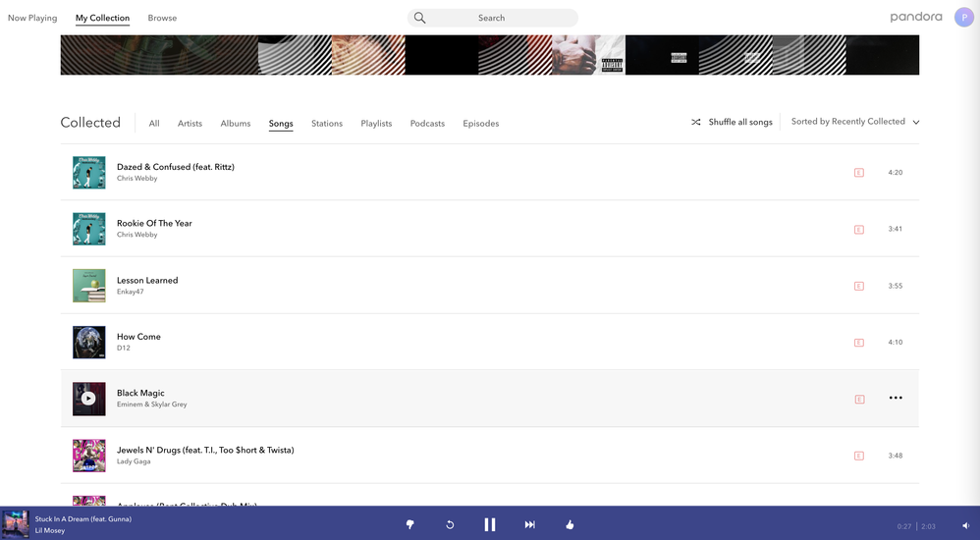Select the Lesson Learned album thumbnail
Image resolution: width=980 pixels, height=540 pixels.
pos(88,286)
